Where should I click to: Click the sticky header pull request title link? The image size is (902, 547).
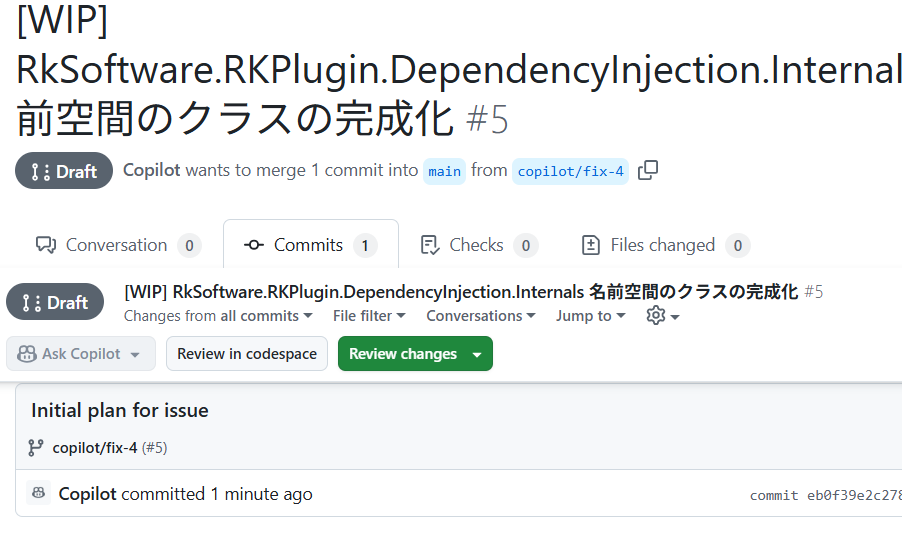pyautogui.click(x=461, y=292)
